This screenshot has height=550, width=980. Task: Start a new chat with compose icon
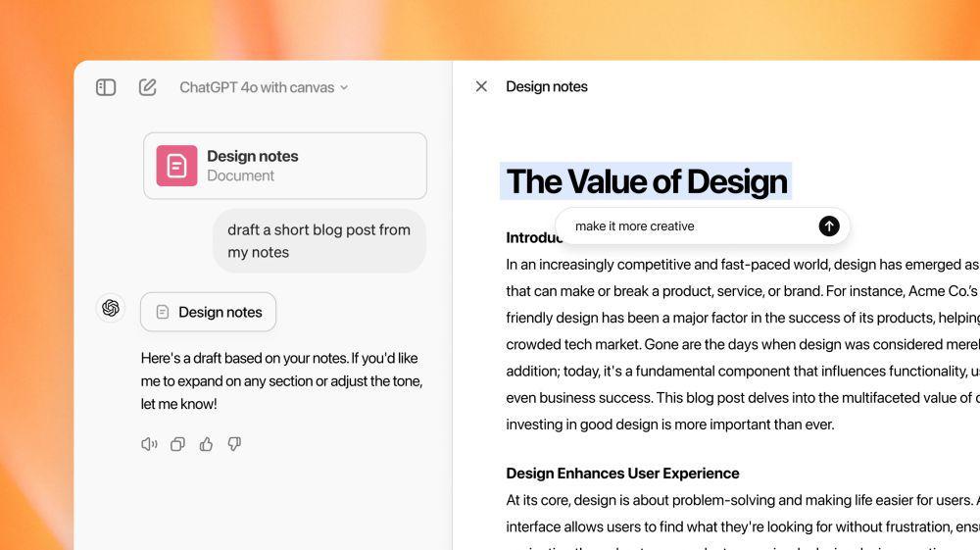tap(148, 87)
